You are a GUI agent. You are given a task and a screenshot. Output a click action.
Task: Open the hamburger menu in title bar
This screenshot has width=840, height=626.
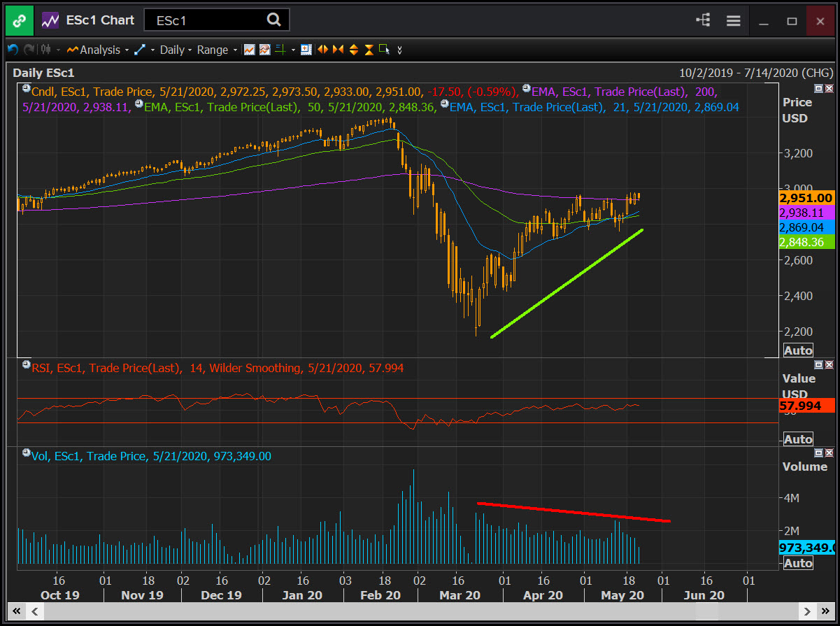733,21
